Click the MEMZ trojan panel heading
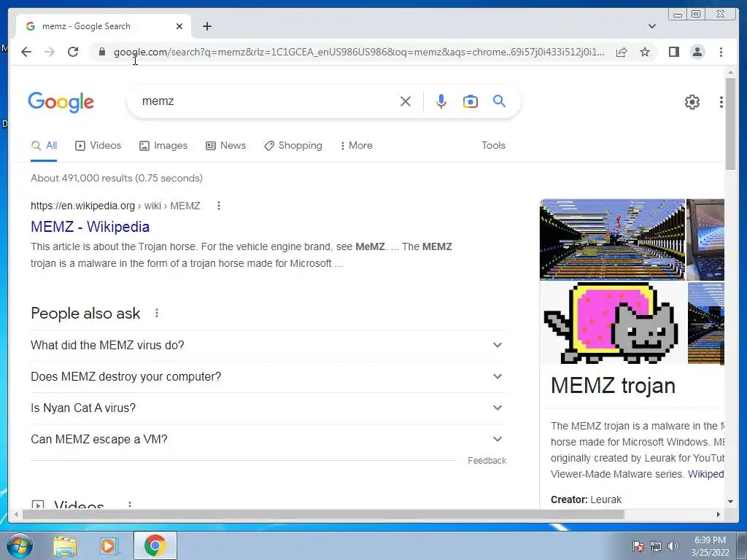This screenshot has height=560, width=747. click(613, 386)
